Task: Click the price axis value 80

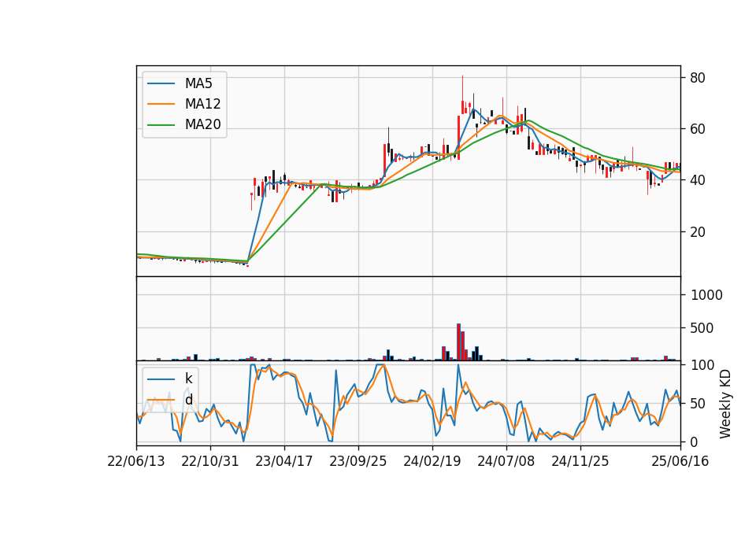Action: coord(698,78)
